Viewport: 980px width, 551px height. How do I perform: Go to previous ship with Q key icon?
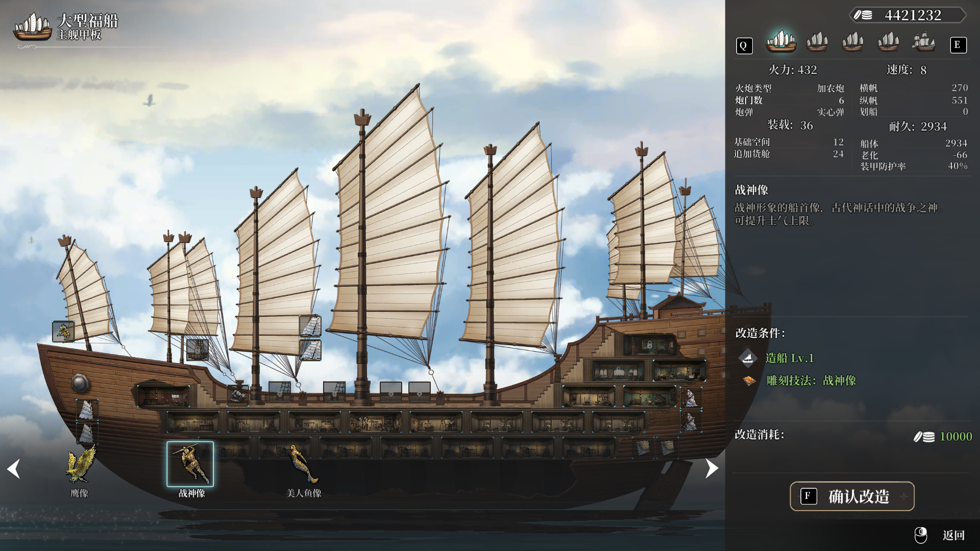click(744, 46)
